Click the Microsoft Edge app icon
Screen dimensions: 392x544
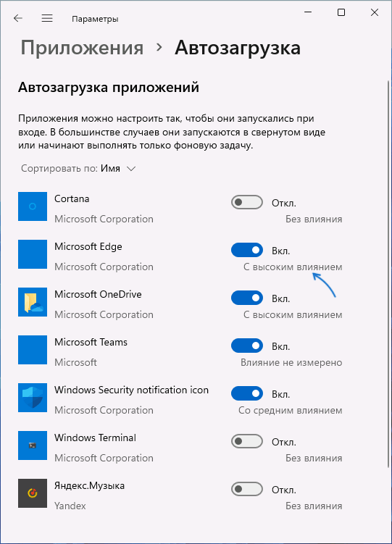pyautogui.click(x=33, y=254)
